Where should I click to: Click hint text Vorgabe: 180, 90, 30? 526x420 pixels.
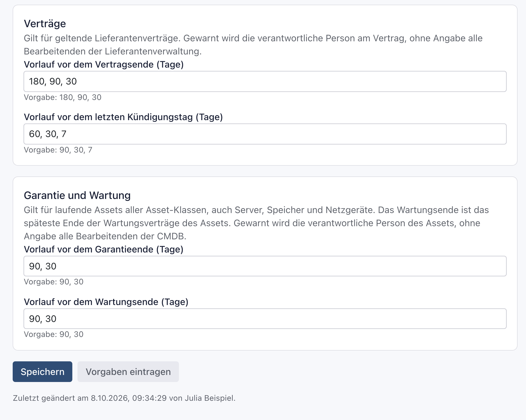[x=62, y=97]
